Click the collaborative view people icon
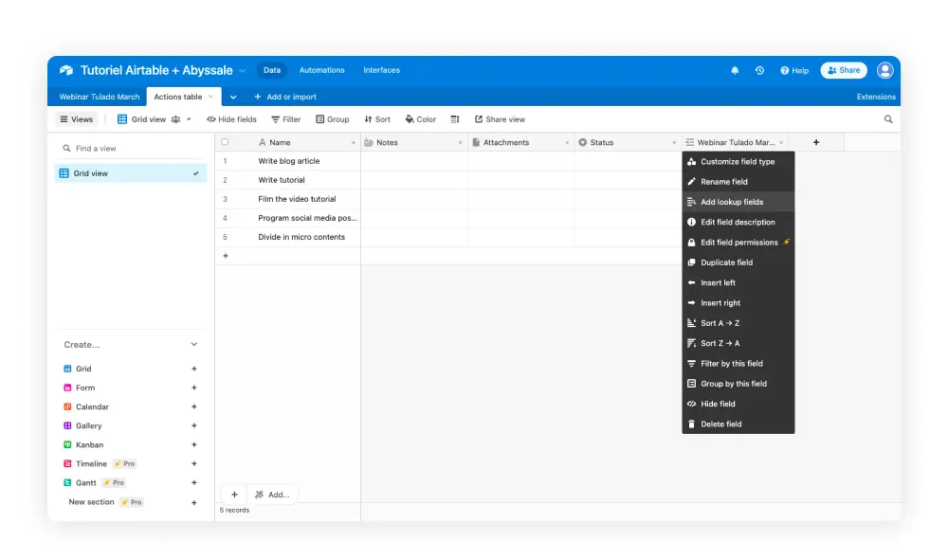Image resolution: width=948 pixels, height=560 pixels. (x=175, y=119)
